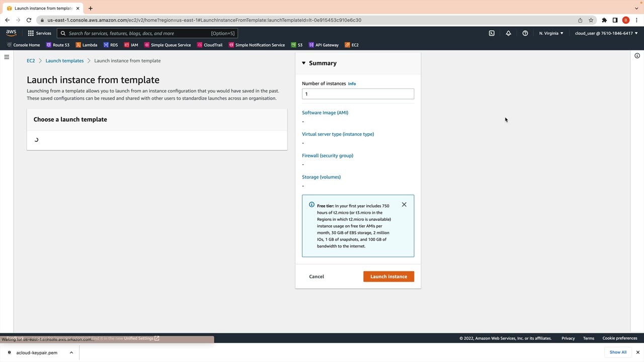The image size is (644, 362).
Task: Open the info panel icon at right edge
Action: click(x=637, y=56)
